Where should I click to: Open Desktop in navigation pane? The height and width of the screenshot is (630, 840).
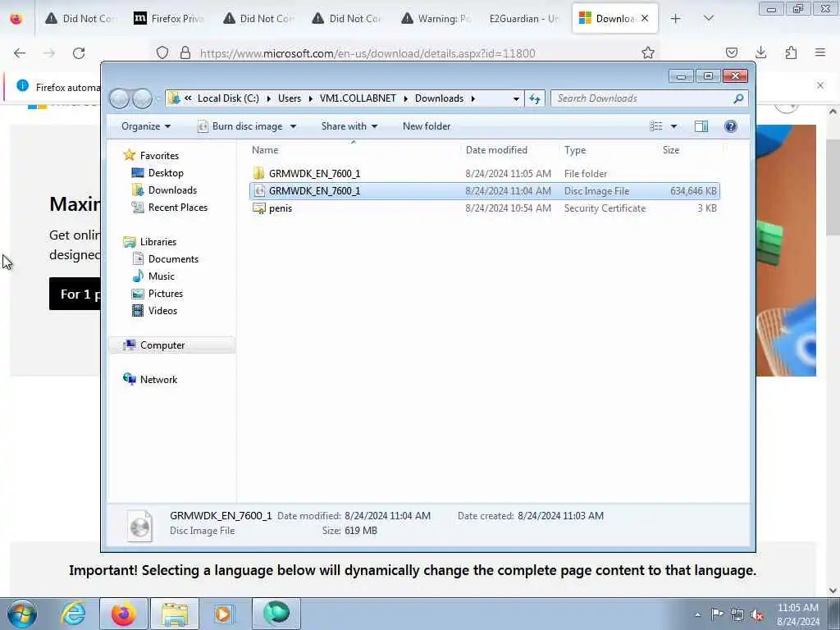pyautogui.click(x=166, y=173)
